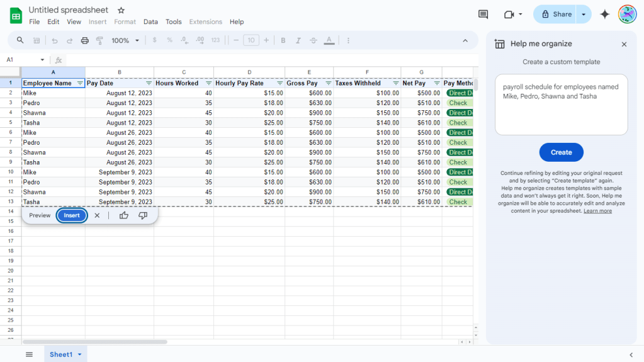Screen dimensions: 644x362
Task: Open Gemini sparkle icon
Action: click(x=604, y=14)
